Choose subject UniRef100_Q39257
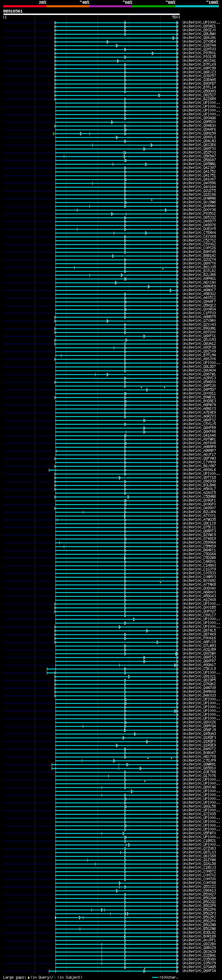222x980 pixels. tap(199, 76)
